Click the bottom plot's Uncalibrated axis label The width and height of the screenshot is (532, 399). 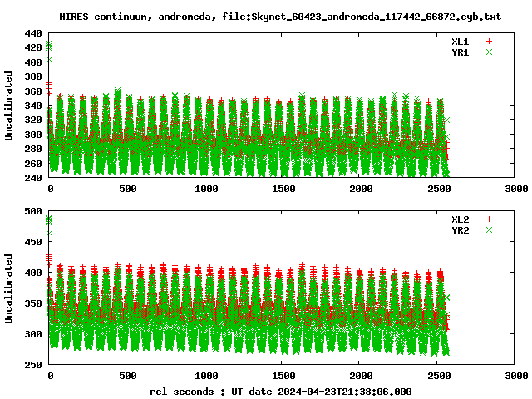tap(8, 288)
